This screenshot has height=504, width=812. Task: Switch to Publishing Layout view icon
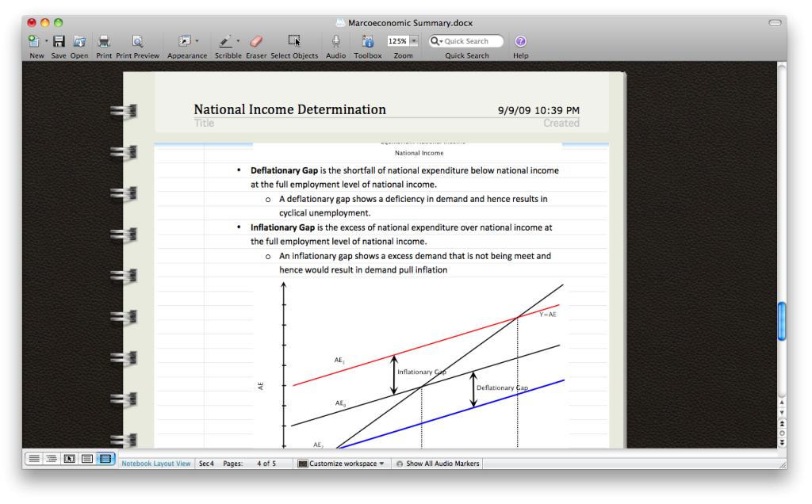coord(70,459)
